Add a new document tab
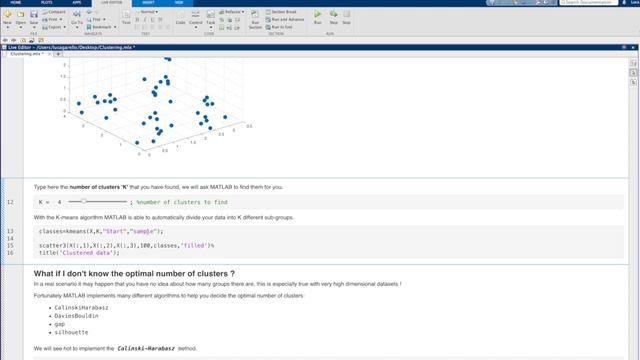Image resolution: width=640 pixels, height=360 pixels. tap(58, 54)
